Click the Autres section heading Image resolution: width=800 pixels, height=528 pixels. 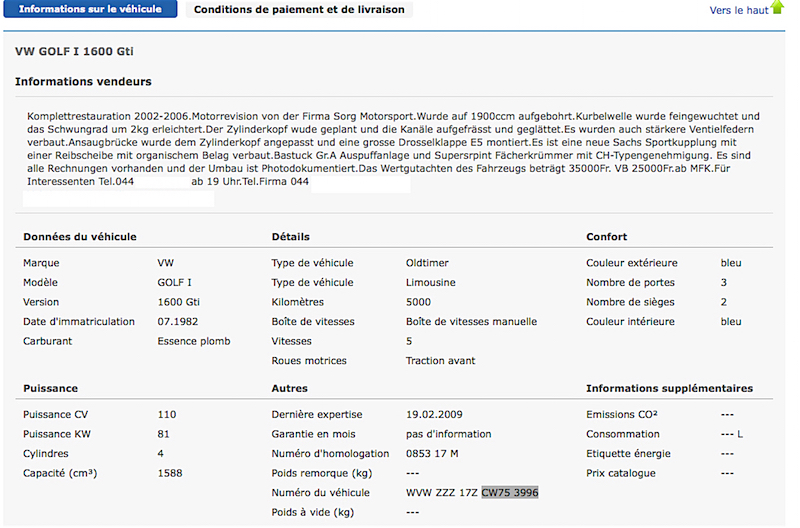[289, 388]
